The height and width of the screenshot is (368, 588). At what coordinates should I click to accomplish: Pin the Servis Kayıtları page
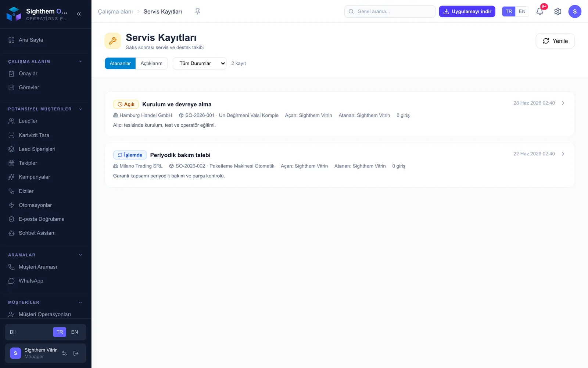(x=198, y=11)
